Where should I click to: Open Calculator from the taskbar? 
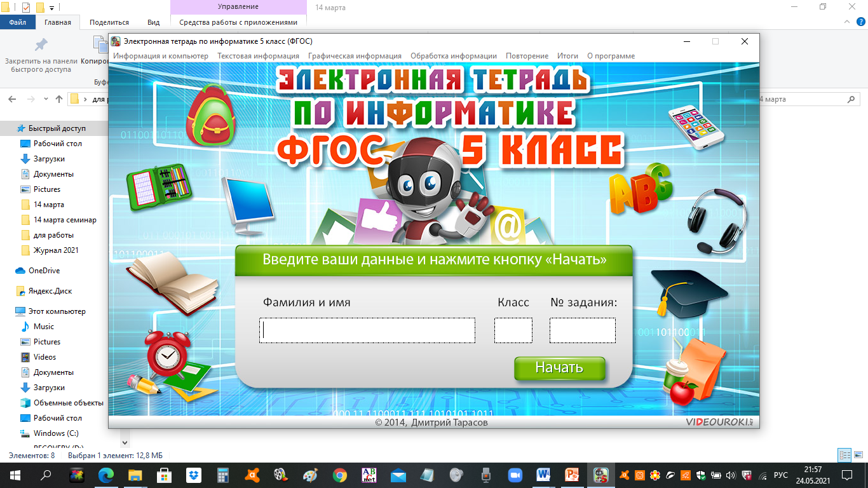click(x=223, y=475)
